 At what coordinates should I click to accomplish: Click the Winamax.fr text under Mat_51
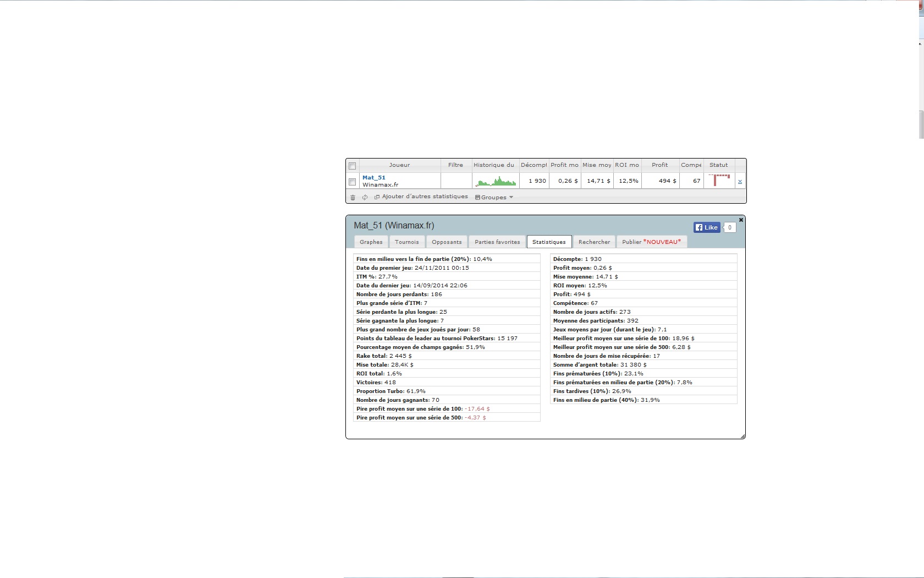tap(380, 184)
